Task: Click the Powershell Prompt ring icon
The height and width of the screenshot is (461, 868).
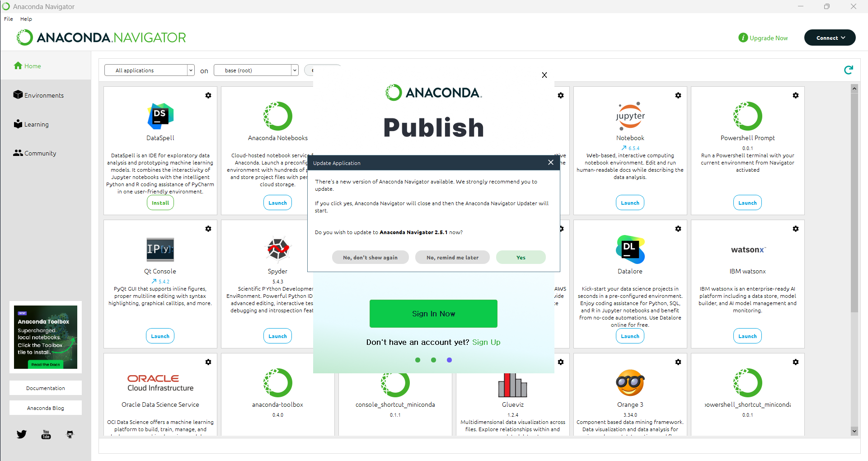Action: [x=748, y=116]
